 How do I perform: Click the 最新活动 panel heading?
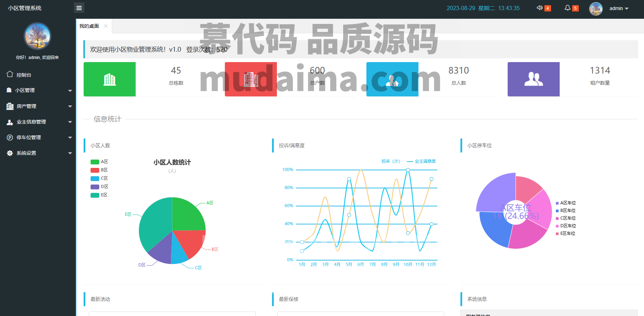click(x=100, y=299)
